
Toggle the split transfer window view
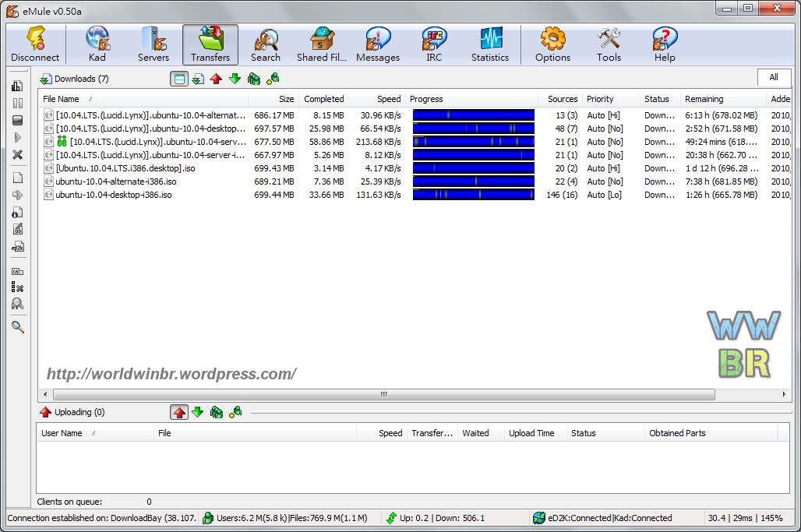coord(180,79)
